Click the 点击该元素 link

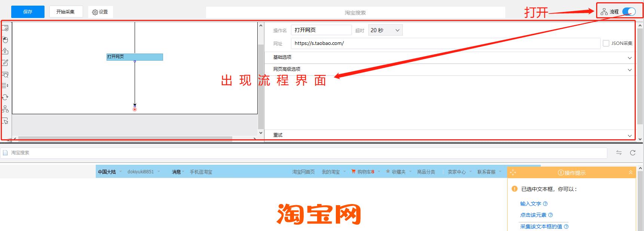(x=533, y=215)
